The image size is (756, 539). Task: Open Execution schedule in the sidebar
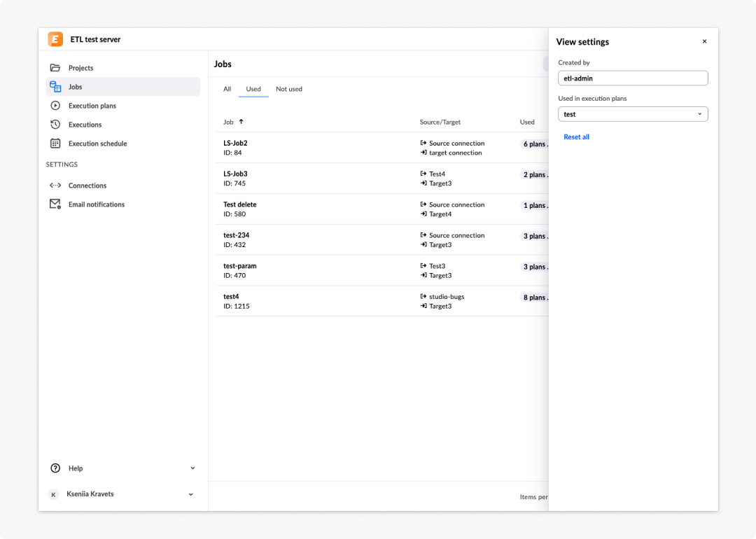point(123,143)
